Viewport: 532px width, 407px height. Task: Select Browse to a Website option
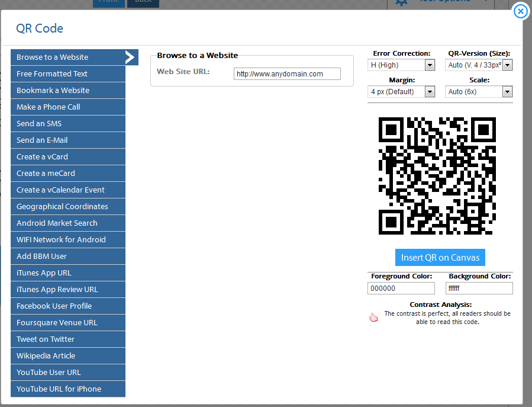coord(75,57)
